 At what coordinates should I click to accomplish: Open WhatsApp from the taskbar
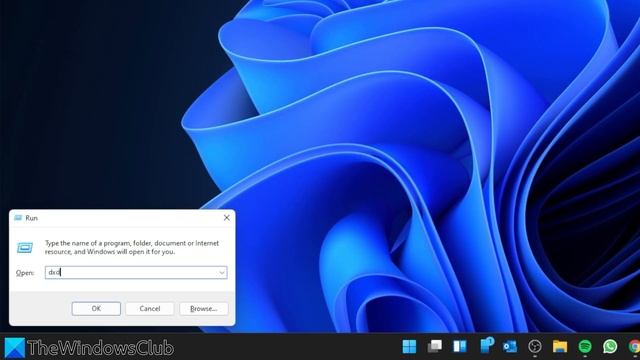[610, 347]
